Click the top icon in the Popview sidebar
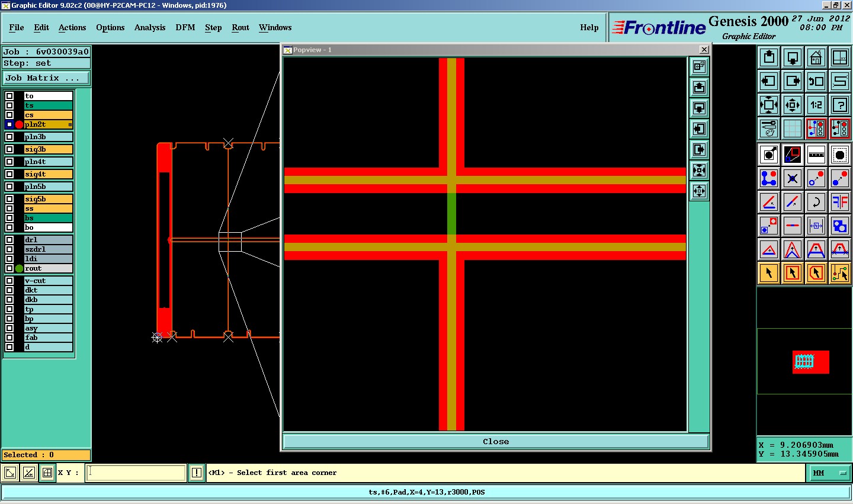This screenshot has width=853, height=504. click(x=699, y=66)
